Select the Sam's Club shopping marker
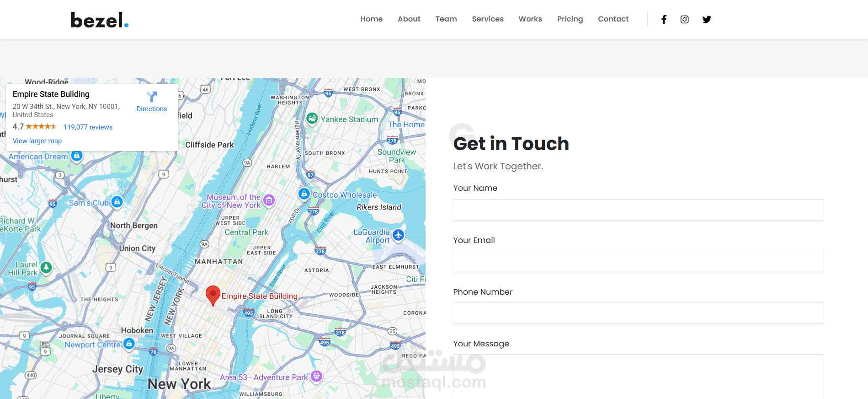Viewport: 868px width, 399px height. pos(117,202)
